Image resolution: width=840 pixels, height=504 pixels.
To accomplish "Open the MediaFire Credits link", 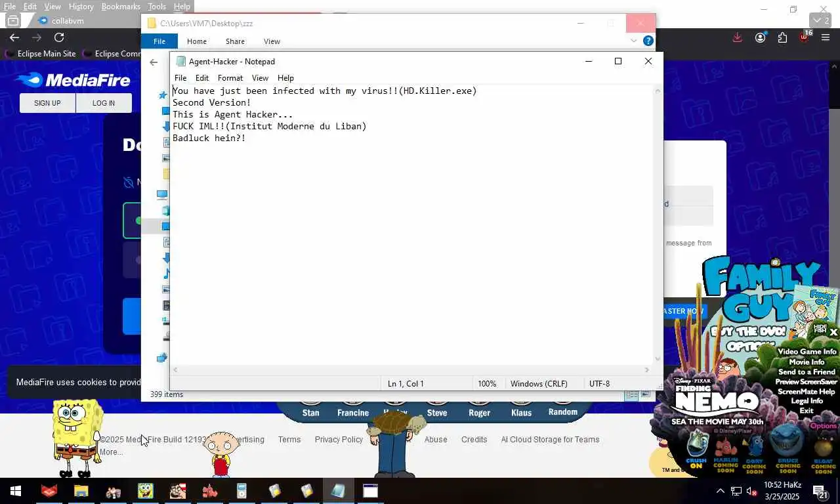I will (x=474, y=440).
